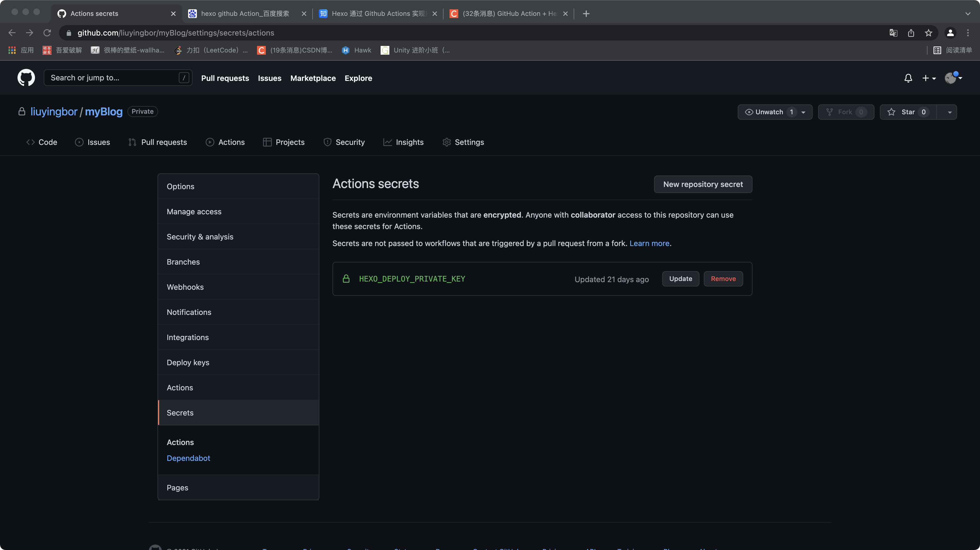Open the notifications bell
Screen dimensions: 980x550
pyautogui.click(x=908, y=78)
